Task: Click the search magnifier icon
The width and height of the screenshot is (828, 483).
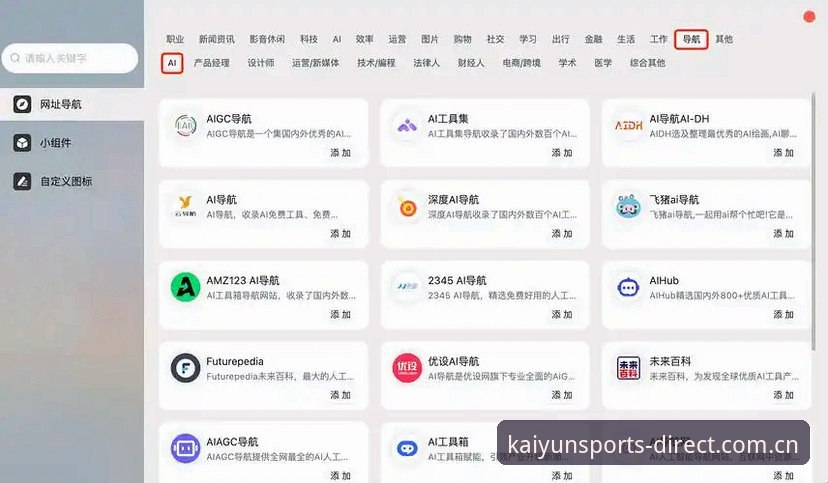Action: click(x=15, y=58)
